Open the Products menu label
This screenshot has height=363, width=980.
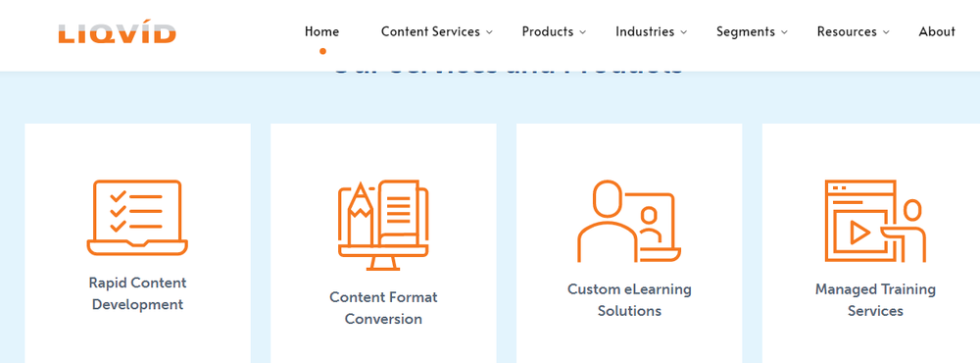click(548, 31)
